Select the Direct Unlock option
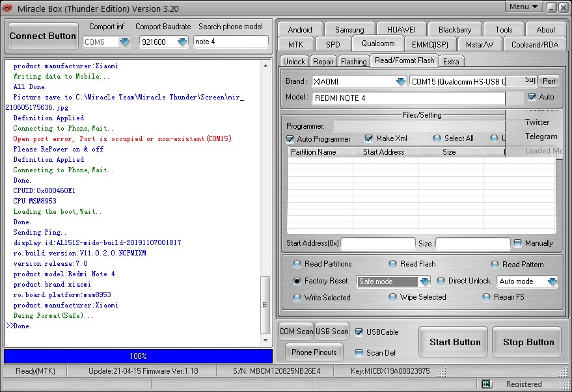 tap(441, 281)
